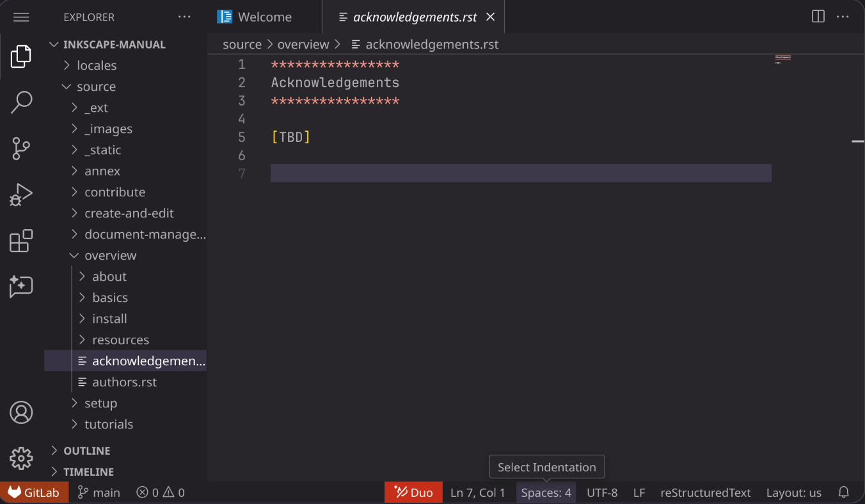Click Layout: us status item

coord(794,492)
